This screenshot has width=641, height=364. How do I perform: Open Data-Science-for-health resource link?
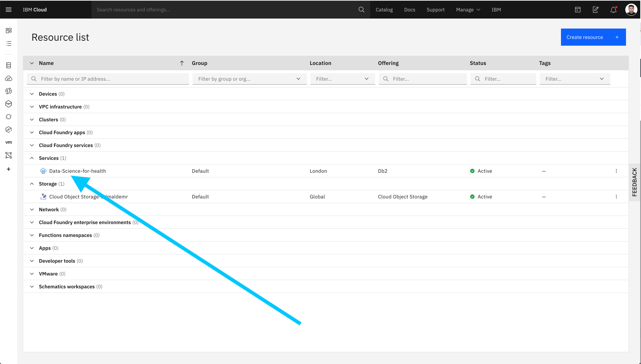[78, 171]
